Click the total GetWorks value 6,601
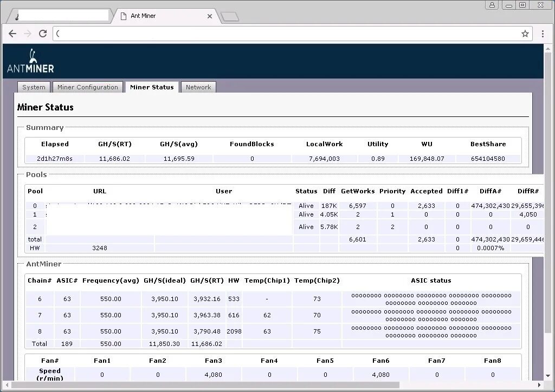The width and height of the screenshot is (555, 392). click(x=358, y=239)
